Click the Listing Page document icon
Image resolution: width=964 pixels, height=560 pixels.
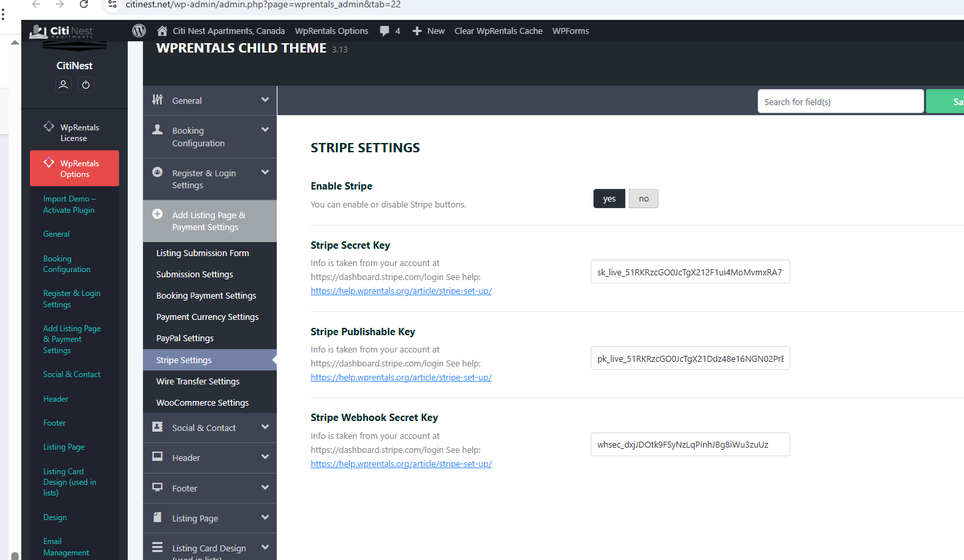coord(158,517)
